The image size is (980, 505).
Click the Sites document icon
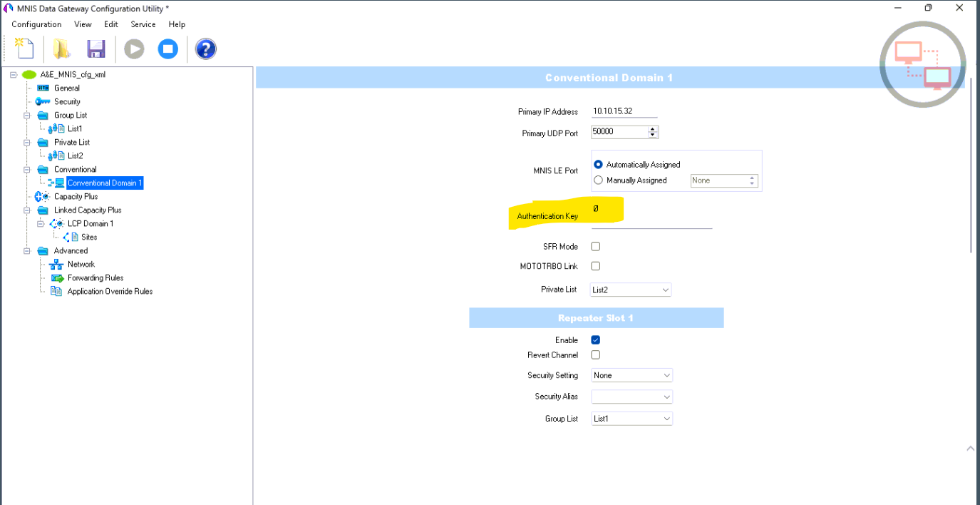click(x=71, y=237)
